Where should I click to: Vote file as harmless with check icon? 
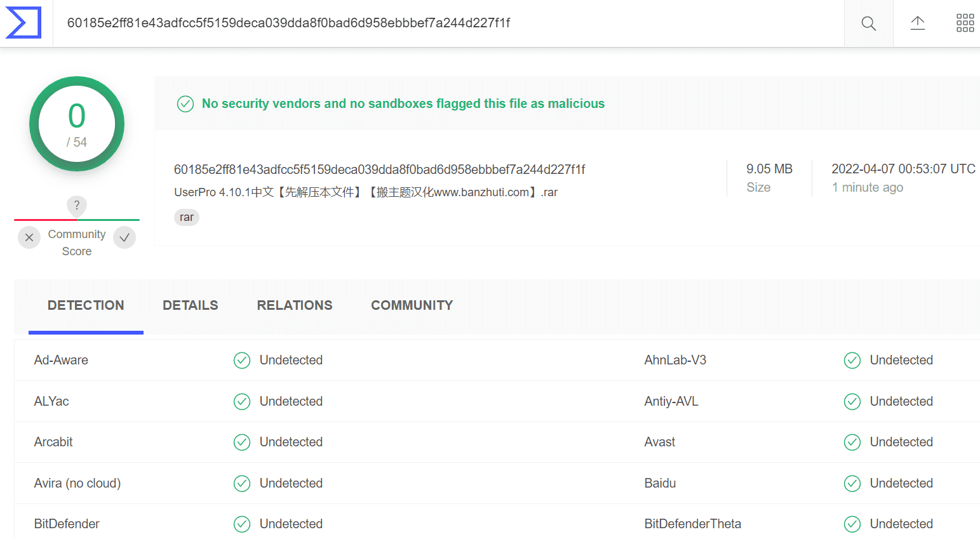(x=124, y=237)
